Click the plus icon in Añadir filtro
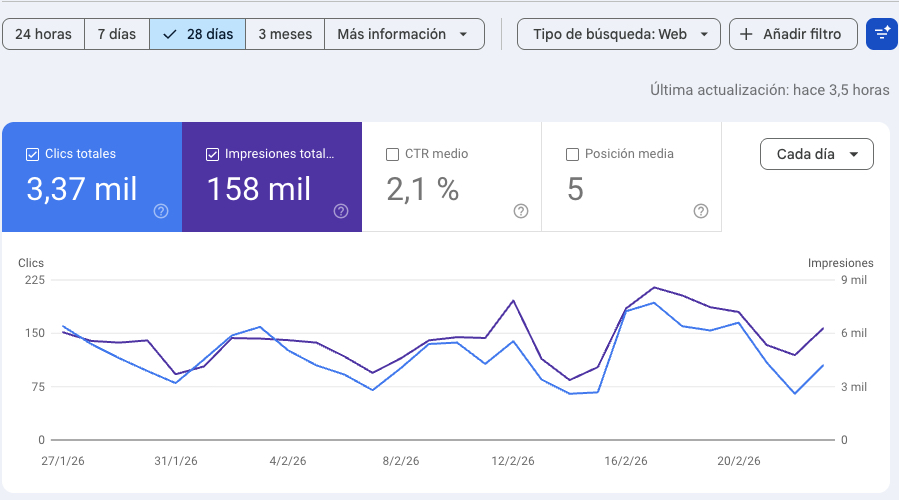Image resolution: width=899 pixels, height=500 pixels. pos(746,34)
